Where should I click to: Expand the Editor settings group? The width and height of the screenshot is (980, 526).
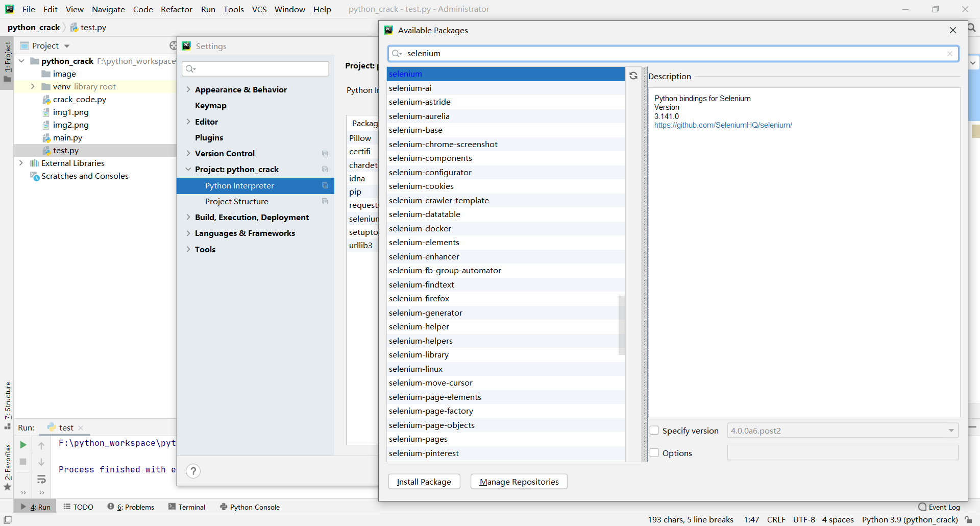point(188,122)
